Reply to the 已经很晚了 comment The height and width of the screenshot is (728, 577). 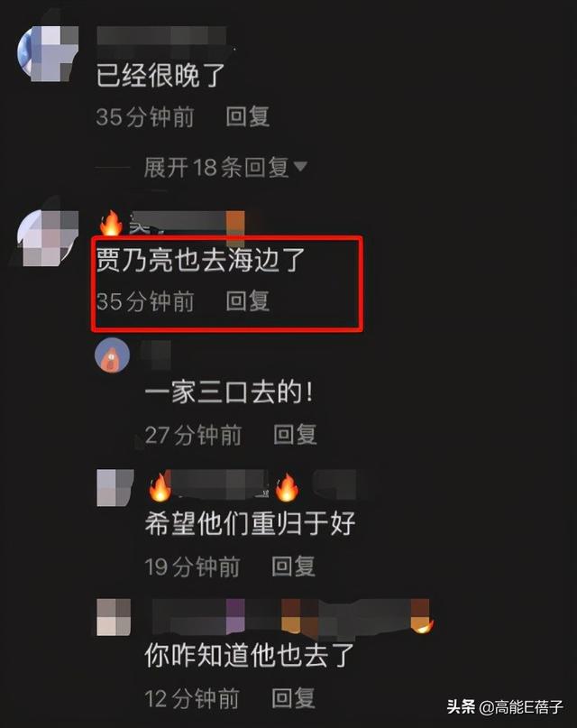tap(248, 116)
